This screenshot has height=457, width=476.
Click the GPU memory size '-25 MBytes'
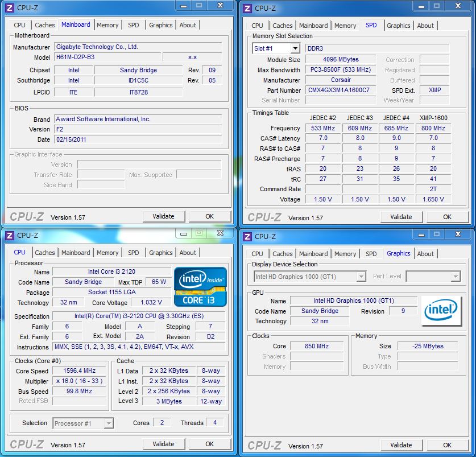tap(428, 346)
